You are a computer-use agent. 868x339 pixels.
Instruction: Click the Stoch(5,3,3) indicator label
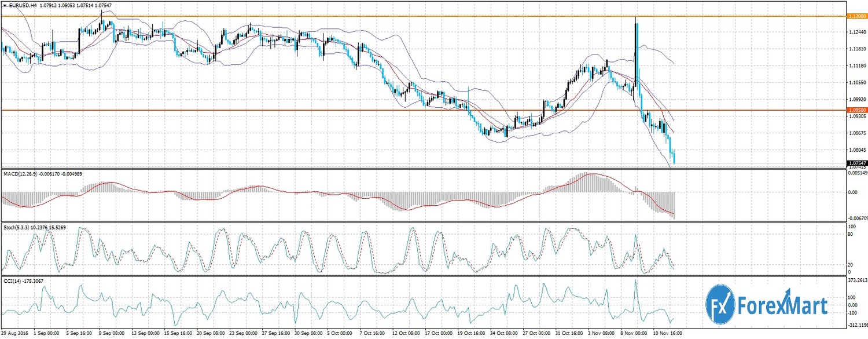pos(19,227)
